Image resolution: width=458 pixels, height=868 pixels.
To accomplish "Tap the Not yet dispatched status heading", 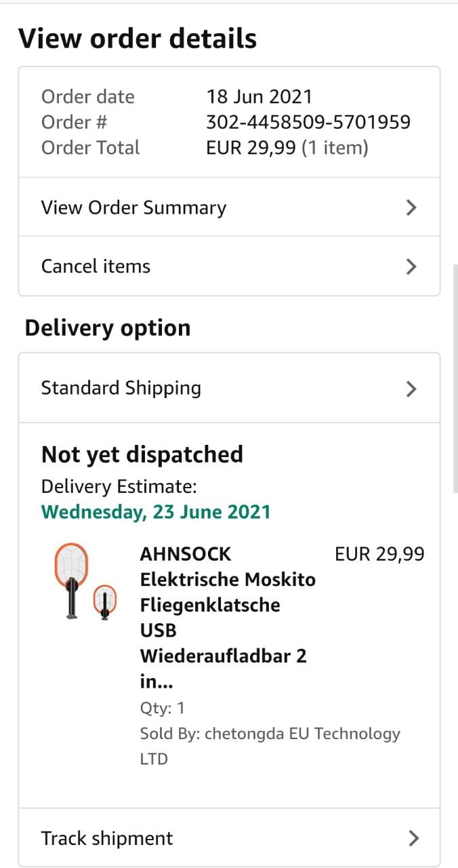I will [x=142, y=454].
